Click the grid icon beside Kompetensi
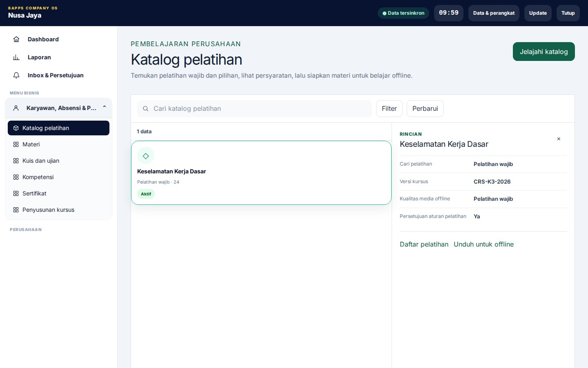588x368 pixels. [x=16, y=177]
